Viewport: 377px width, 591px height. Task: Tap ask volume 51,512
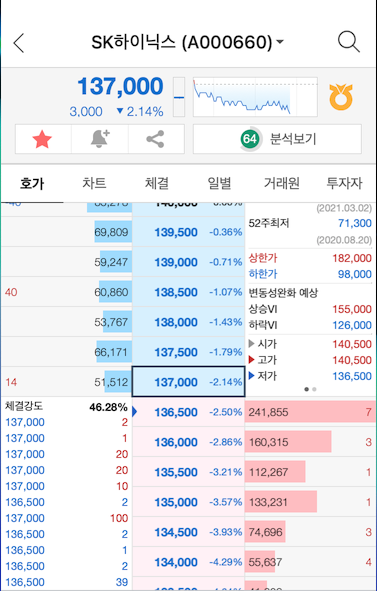112,382
